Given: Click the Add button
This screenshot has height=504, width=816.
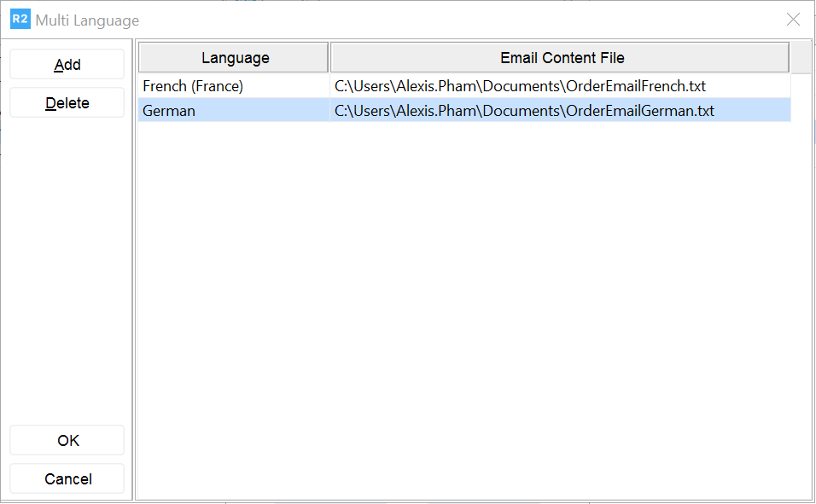Looking at the screenshot, I should (x=67, y=65).
